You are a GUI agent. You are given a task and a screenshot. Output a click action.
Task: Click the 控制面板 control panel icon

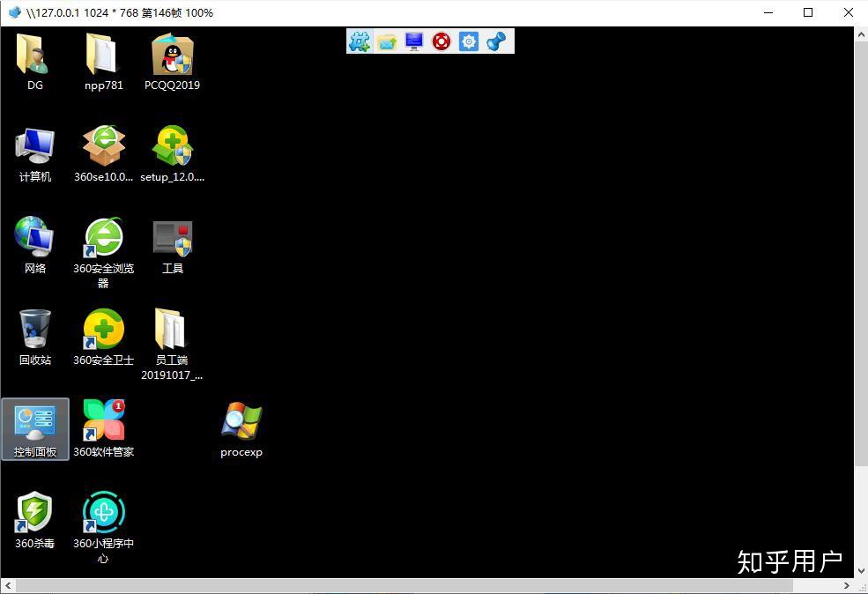tap(34, 423)
